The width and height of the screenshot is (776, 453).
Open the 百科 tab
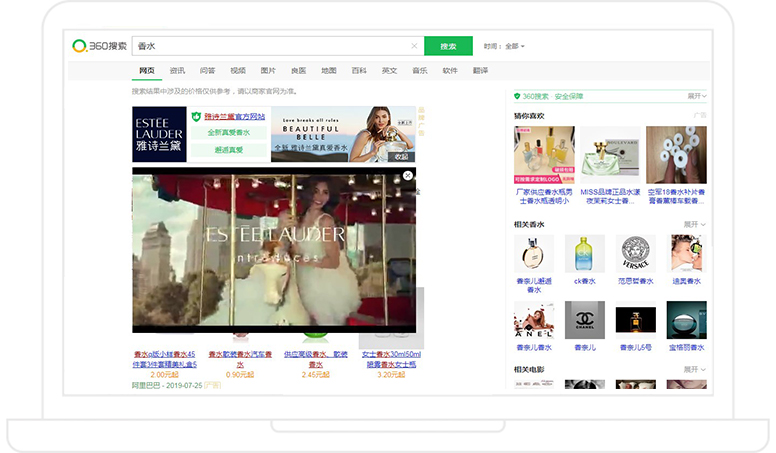(x=359, y=70)
